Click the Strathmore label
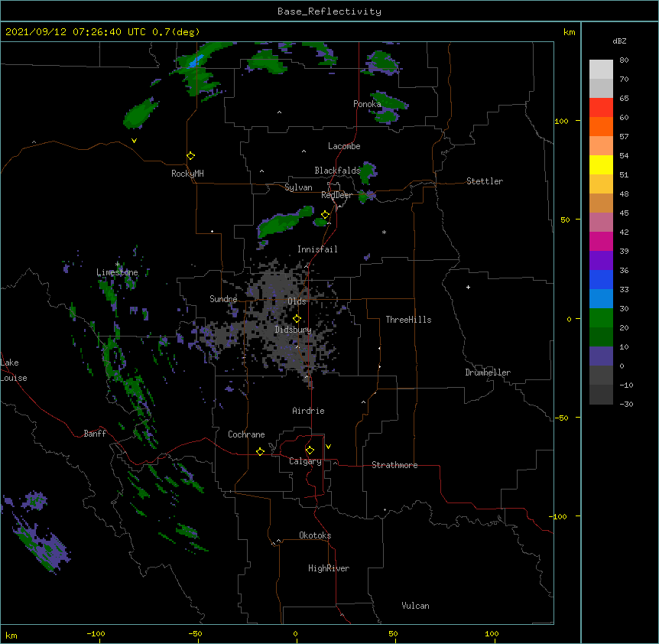 394,465
